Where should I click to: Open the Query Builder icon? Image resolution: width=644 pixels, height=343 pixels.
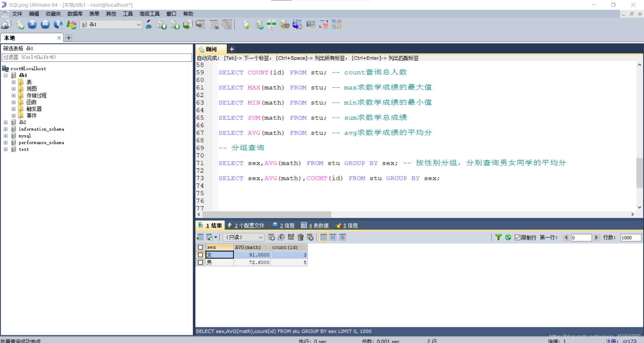coord(324,24)
